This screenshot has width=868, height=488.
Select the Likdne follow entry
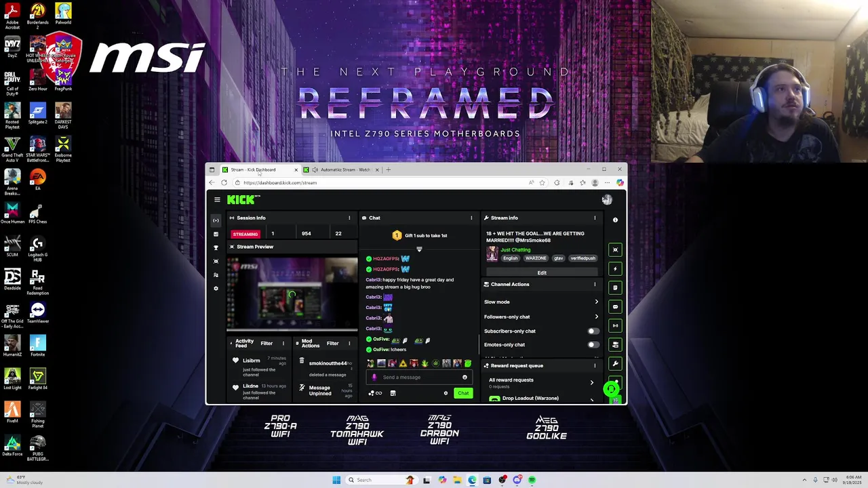260,391
